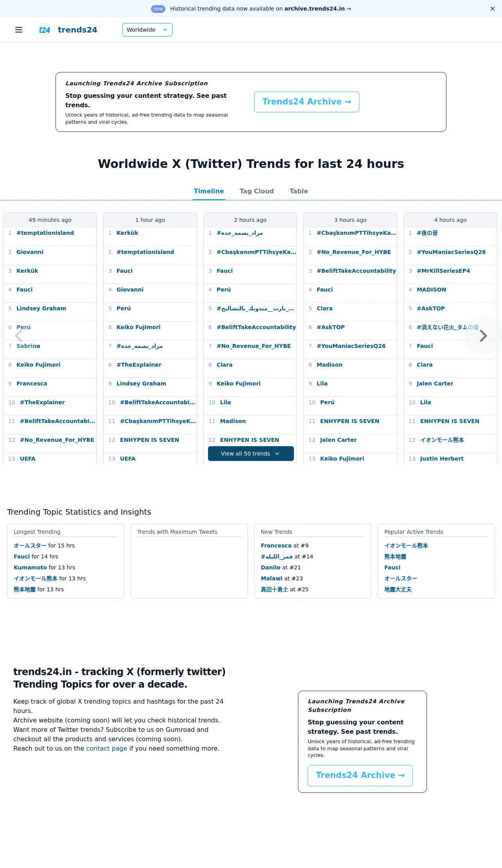Open #TheExplainer in 1 hour ago column

(139, 365)
